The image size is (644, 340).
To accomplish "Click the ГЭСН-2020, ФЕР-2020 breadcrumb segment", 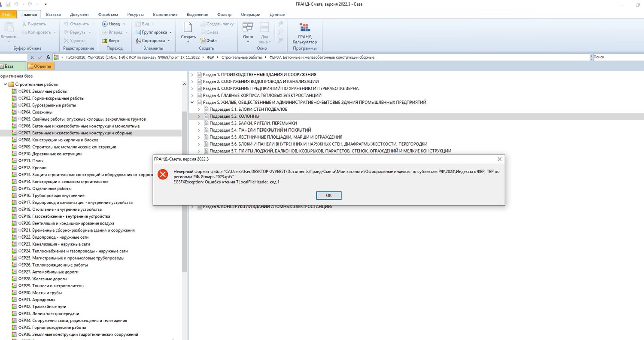I will click(x=133, y=57).
